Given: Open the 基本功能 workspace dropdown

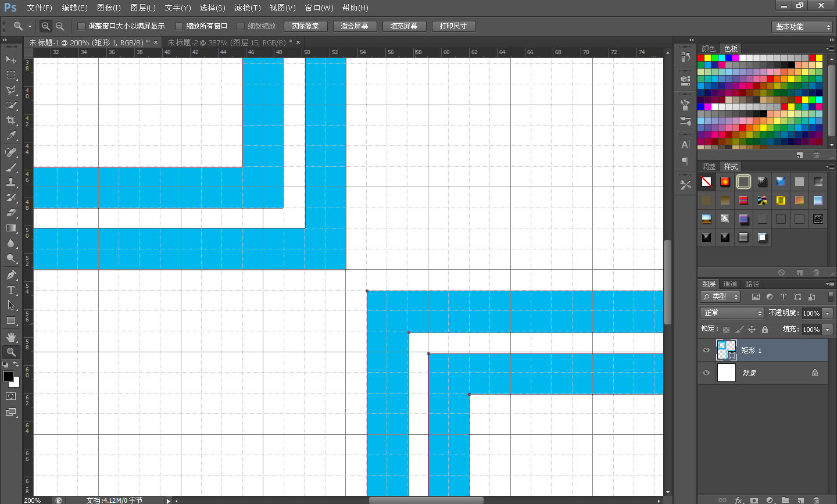Looking at the screenshot, I should pos(803,27).
